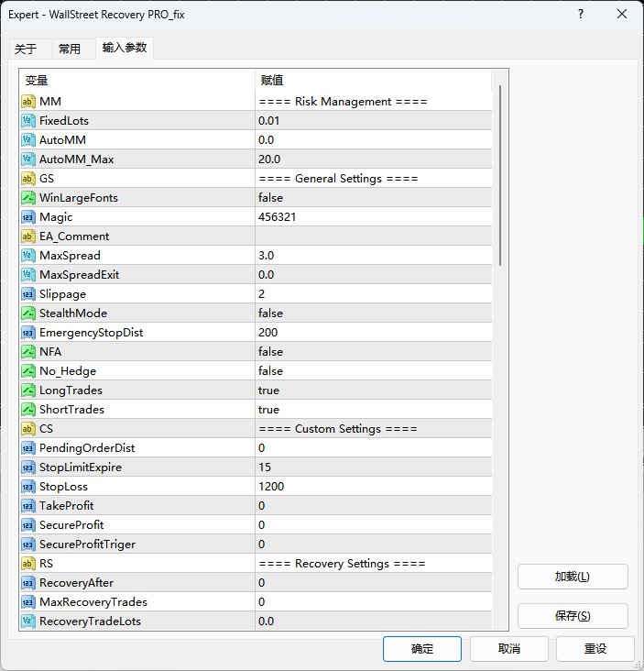Click the boolean icon next to StealthMode

click(x=27, y=313)
